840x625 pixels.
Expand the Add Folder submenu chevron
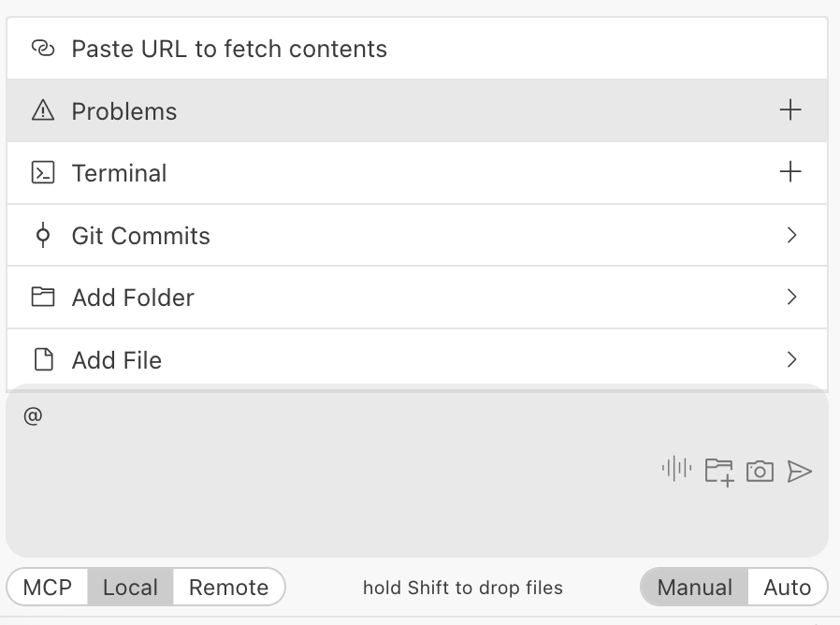791,297
